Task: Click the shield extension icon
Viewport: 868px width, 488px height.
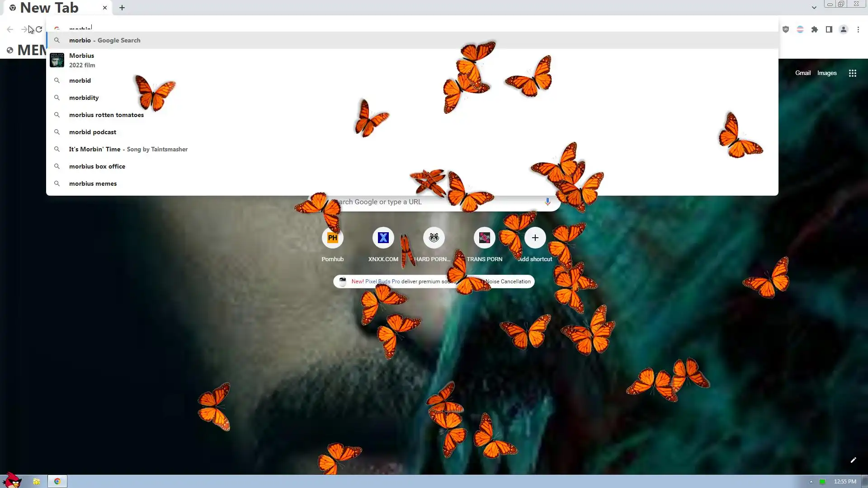Action: pos(786,29)
